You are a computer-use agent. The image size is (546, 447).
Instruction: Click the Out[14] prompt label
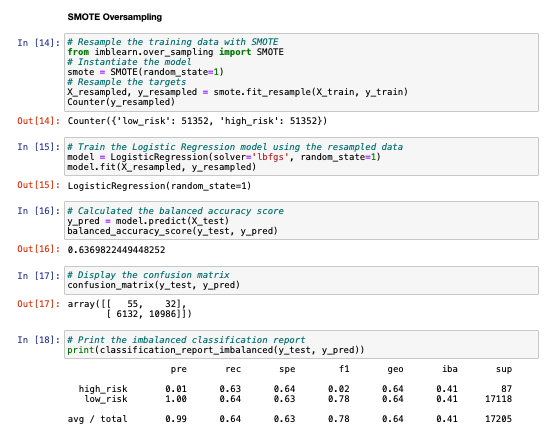(38, 121)
